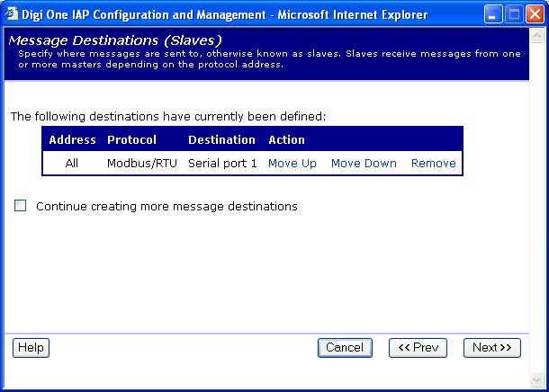Cancel the configuration wizard
Viewport: 549px width, 392px height.
point(345,348)
